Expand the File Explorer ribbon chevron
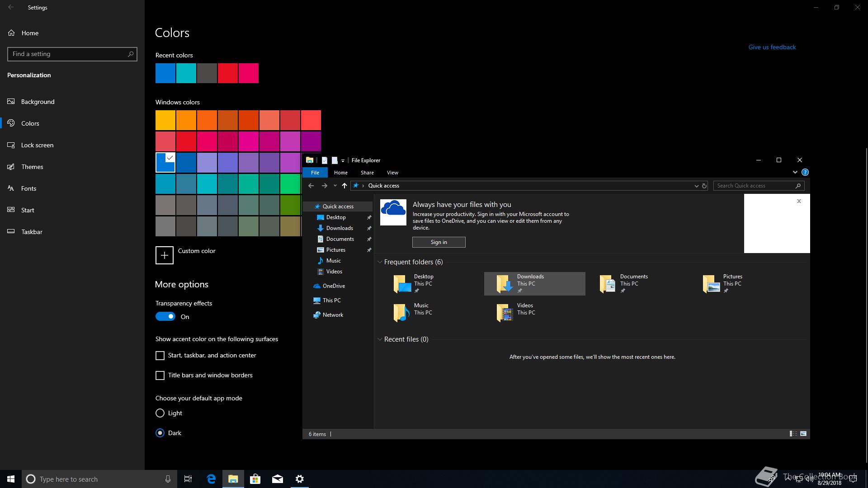868x488 pixels. click(x=795, y=172)
